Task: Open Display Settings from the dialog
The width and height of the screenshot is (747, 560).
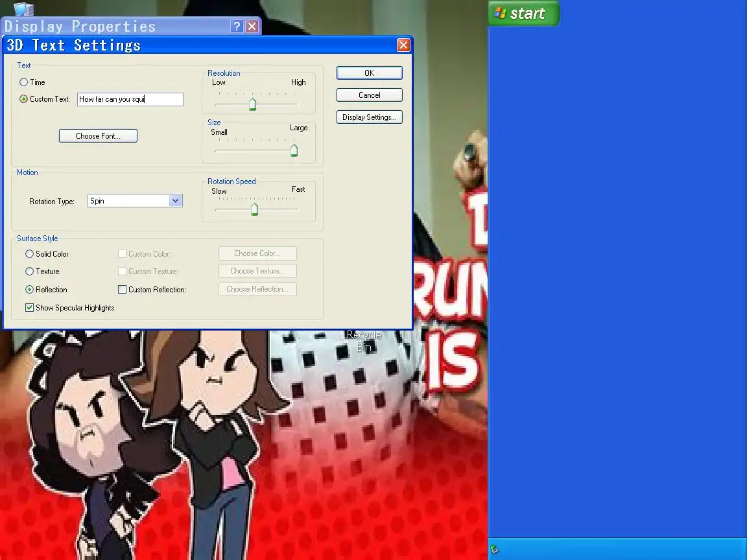Action: (x=369, y=117)
